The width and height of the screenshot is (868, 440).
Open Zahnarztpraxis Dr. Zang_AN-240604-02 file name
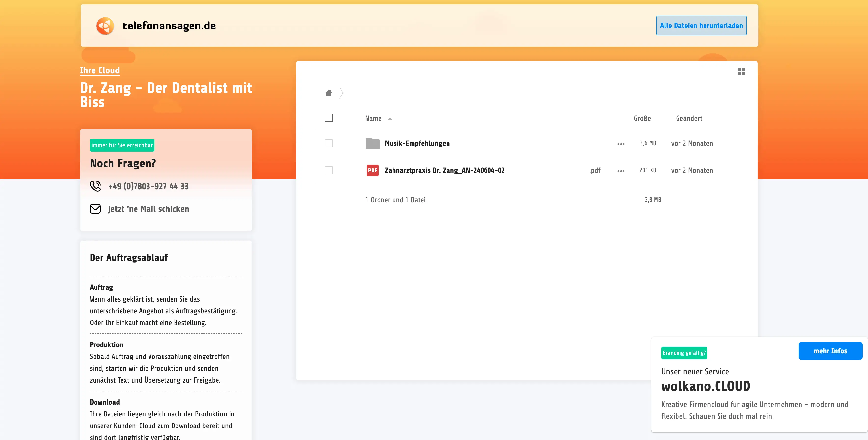445,170
